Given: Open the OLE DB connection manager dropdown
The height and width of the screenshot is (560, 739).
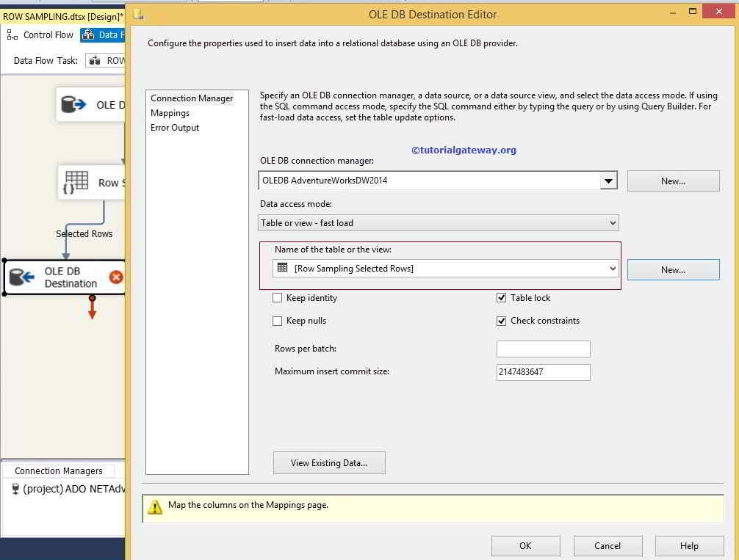Looking at the screenshot, I should (608, 180).
